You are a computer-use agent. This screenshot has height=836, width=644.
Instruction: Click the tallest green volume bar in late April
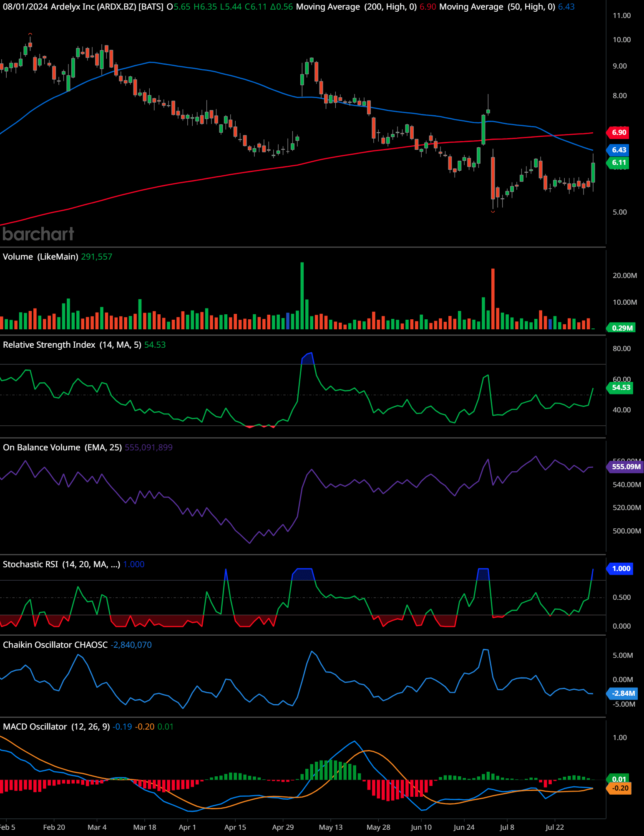point(302,296)
